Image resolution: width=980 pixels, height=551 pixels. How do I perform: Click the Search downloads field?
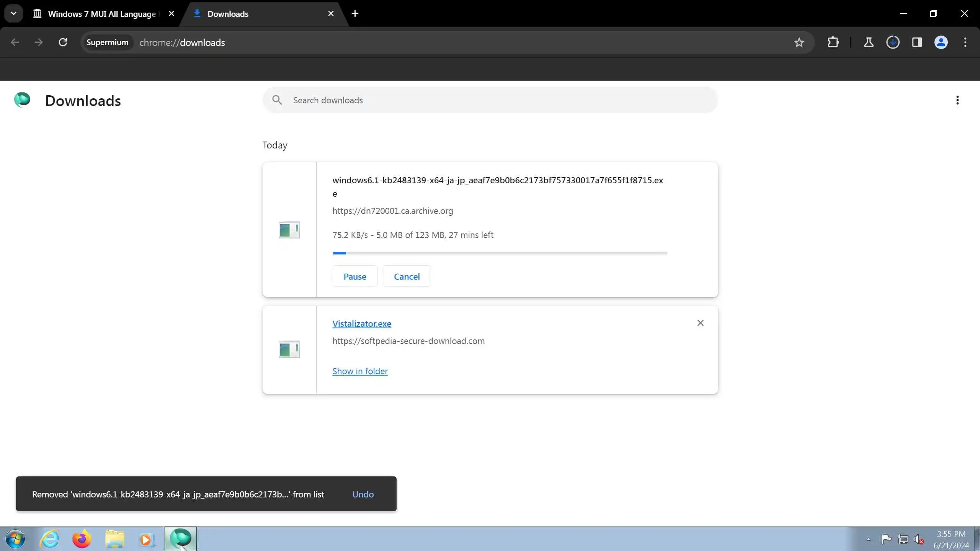[498, 100]
